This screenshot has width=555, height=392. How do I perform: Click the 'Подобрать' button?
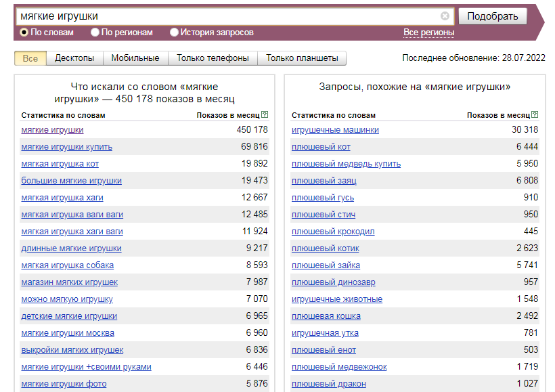(492, 16)
